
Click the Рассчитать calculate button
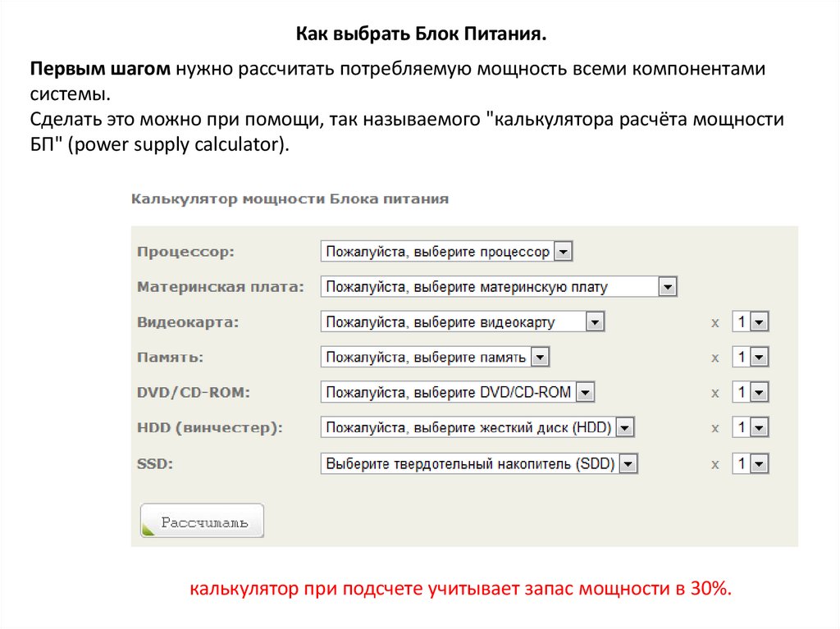pos(202,521)
